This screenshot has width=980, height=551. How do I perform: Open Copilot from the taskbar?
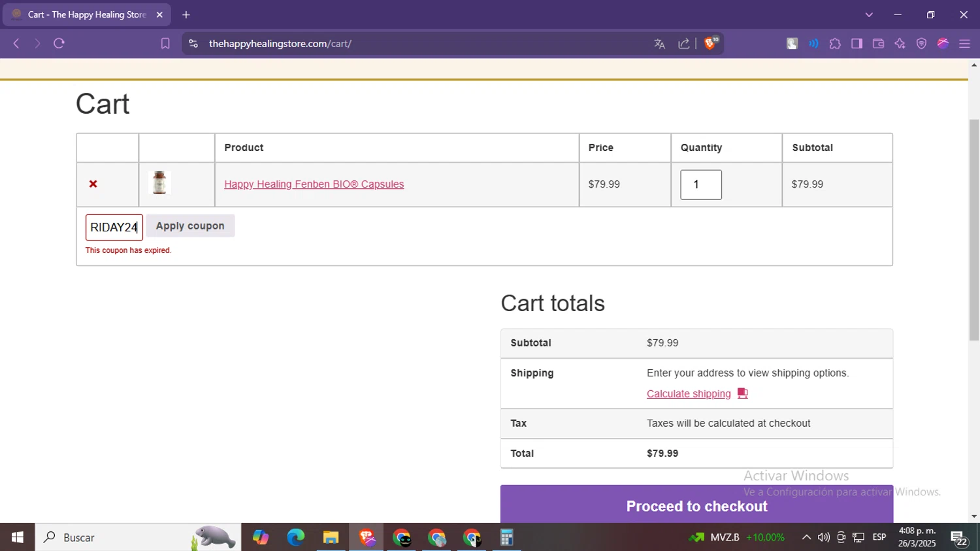[261, 537]
